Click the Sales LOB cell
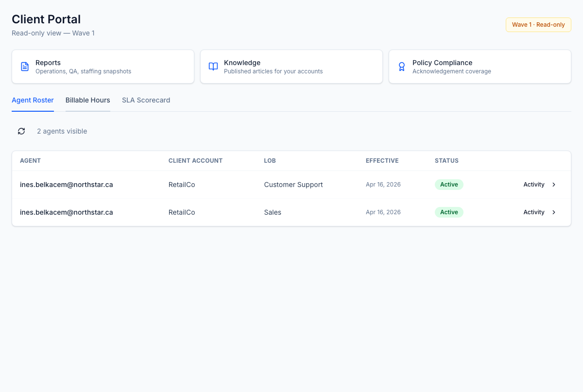Image resolution: width=583 pixels, height=392 pixels. 273,212
